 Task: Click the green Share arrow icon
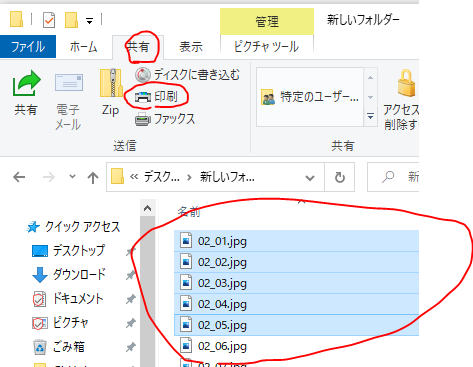tap(26, 83)
